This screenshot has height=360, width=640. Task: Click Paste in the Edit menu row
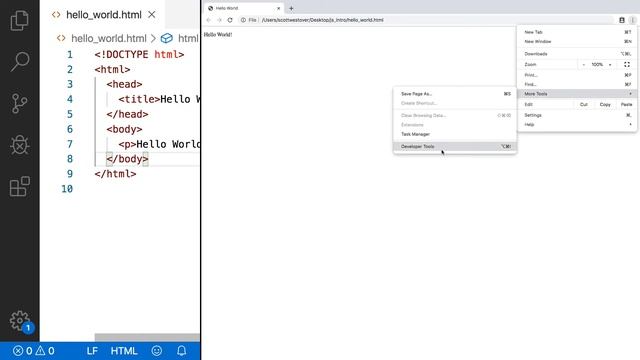click(626, 104)
